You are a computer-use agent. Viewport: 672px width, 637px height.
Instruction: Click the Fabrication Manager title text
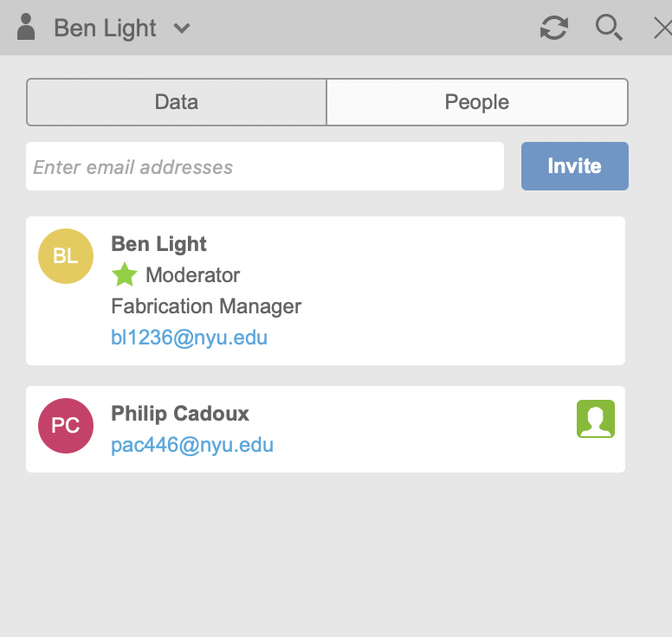[x=206, y=306]
